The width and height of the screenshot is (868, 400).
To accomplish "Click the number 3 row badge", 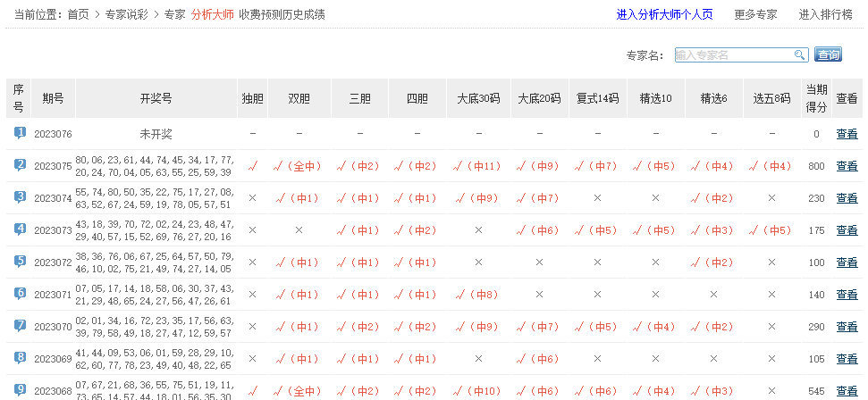I will tap(20, 196).
